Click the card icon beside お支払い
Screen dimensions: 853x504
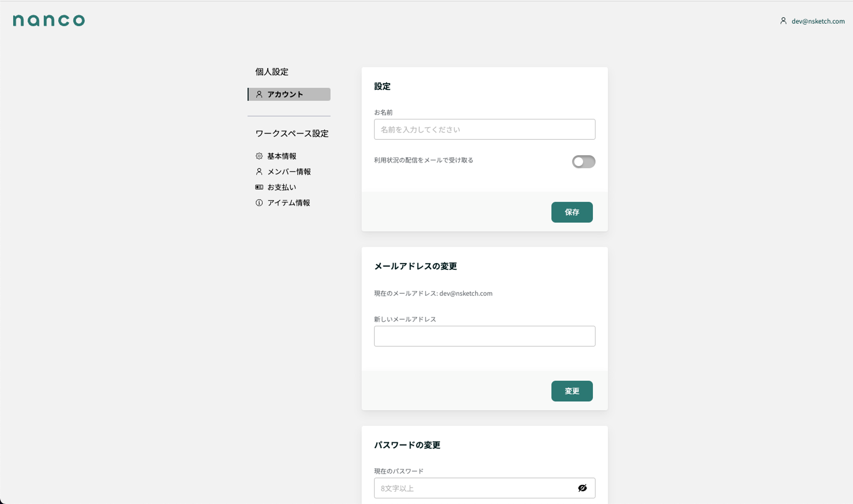point(259,187)
